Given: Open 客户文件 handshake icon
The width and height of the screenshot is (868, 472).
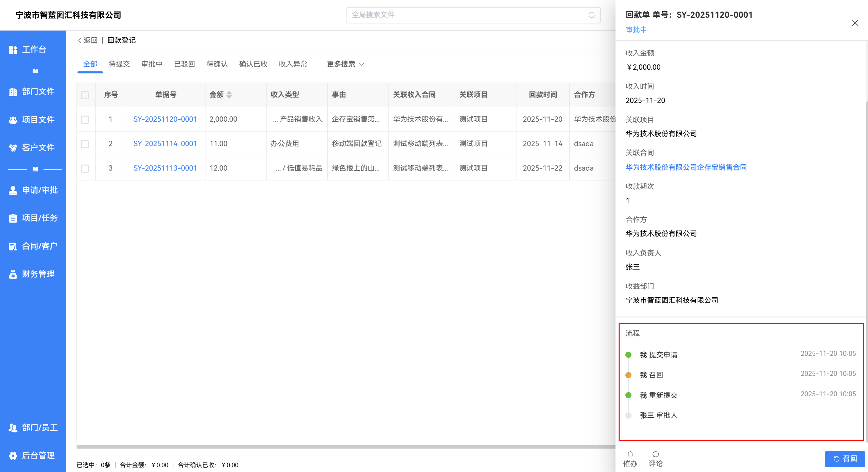Looking at the screenshot, I should (x=13, y=148).
